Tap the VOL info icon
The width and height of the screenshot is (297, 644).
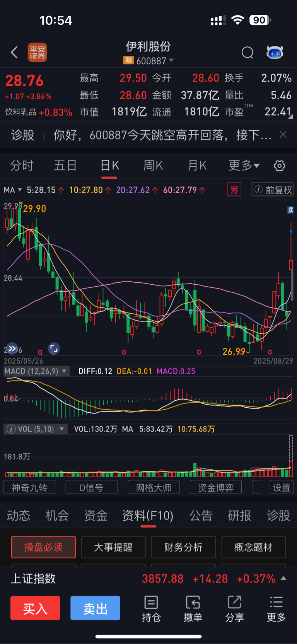(11, 429)
